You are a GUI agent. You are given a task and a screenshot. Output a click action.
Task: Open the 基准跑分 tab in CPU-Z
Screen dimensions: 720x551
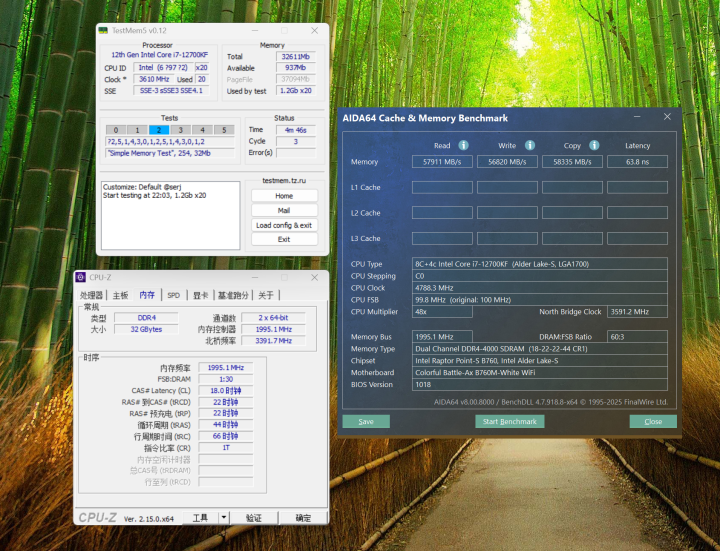[234, 295]
